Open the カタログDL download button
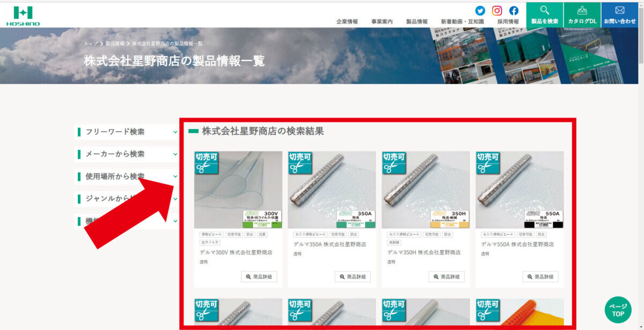 (x=582, y=15)
